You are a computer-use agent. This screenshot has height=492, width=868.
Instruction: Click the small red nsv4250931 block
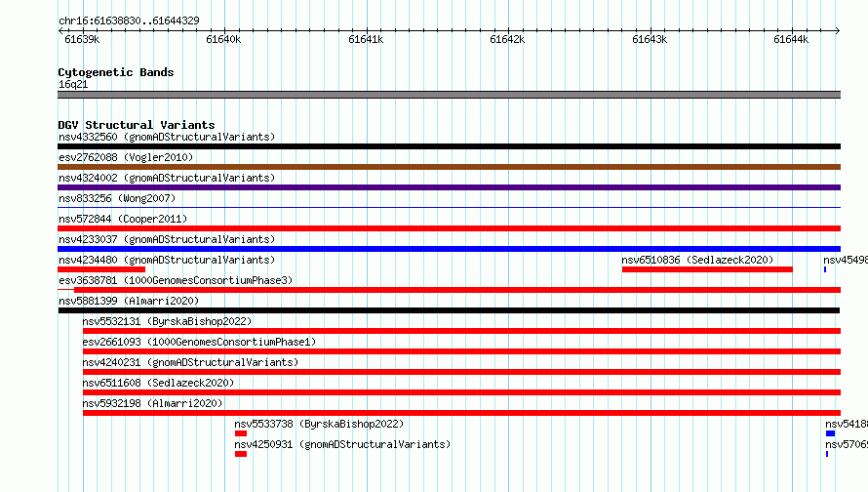pyautogui.click(x=241, y=454)
